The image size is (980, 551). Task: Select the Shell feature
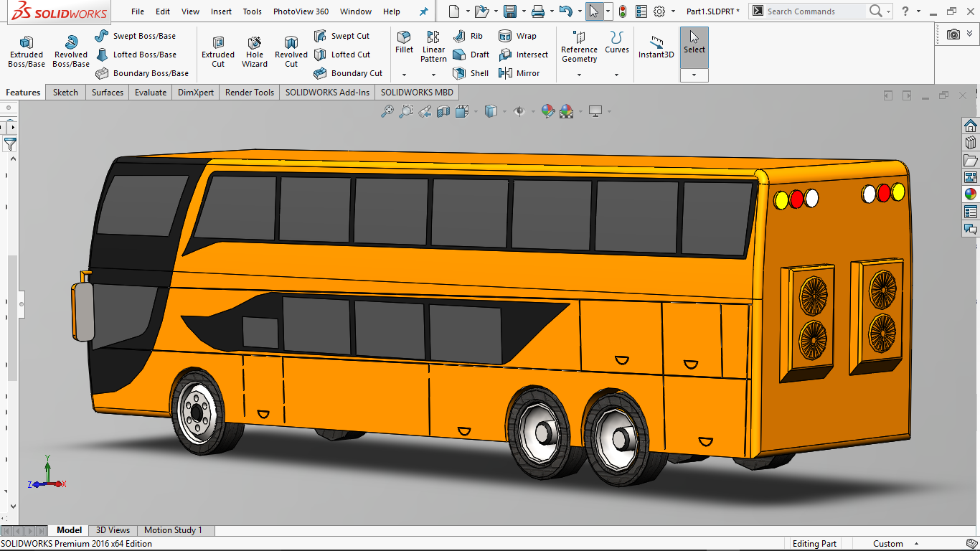[471, 73]
